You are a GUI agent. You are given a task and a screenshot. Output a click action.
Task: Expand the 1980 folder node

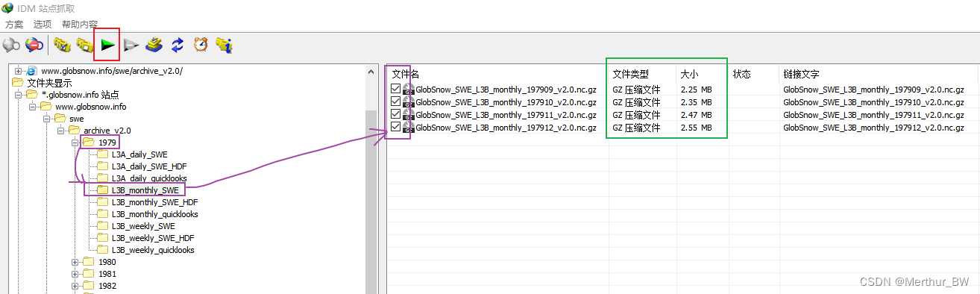pyautogui.click(x=75, y=262)
